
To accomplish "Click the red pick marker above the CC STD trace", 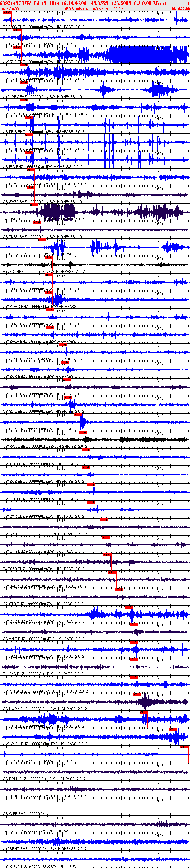I will click(x=119, y=590).
